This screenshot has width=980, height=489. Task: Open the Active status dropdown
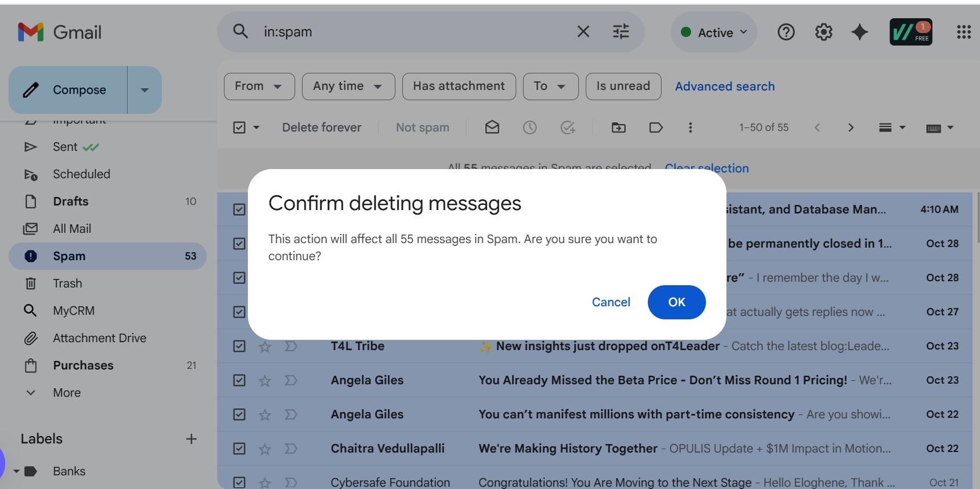pyautogui.click(x=714, y=32)
